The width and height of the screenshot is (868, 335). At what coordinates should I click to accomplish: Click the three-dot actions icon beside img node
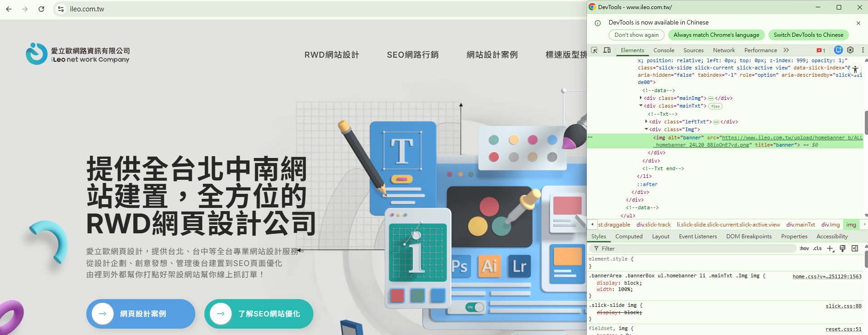pyautogui.click(x=590, y=137)
